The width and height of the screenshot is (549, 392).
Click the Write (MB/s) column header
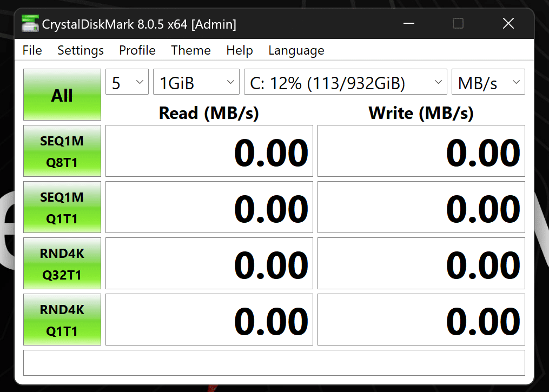(x=421, y=113)
